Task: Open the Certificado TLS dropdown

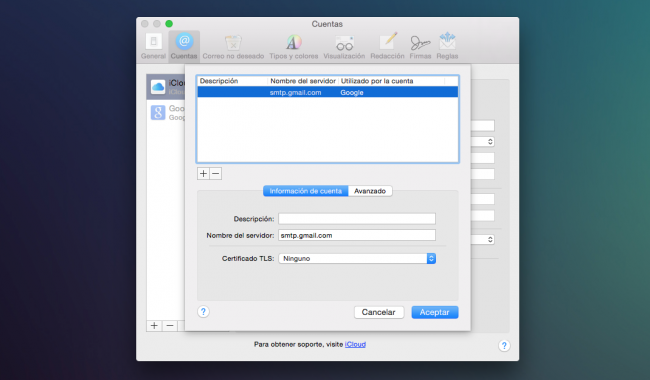Action: pyautogui.click(x=357, y=259)
